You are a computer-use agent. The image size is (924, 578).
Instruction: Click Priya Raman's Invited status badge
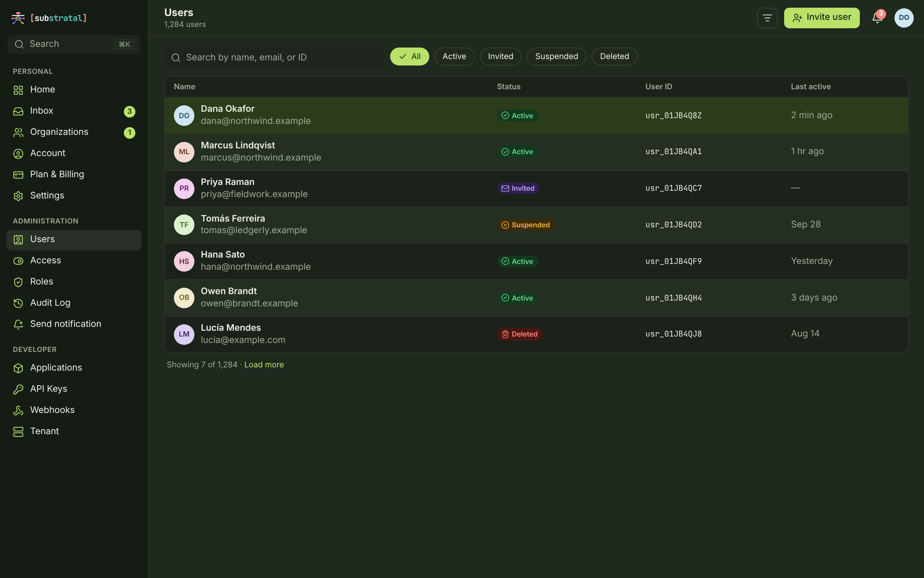(x=518, y=188)
